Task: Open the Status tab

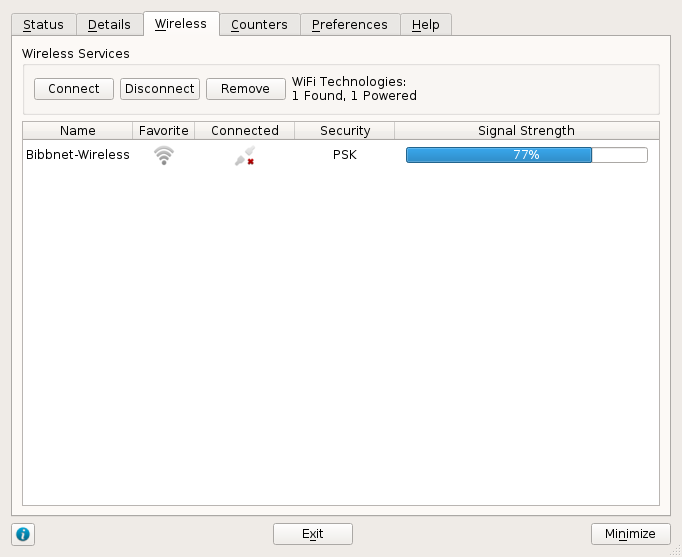Action: [43, 24]
